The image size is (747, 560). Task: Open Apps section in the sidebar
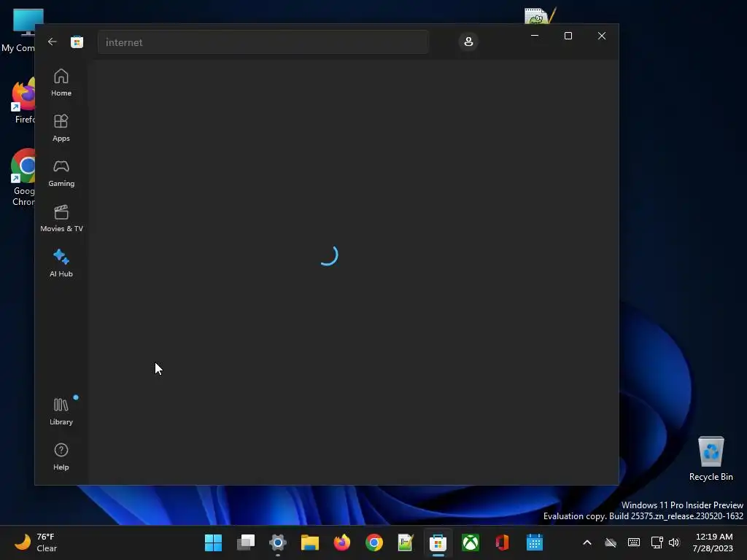pyautogui.click(x=61, y=128)
